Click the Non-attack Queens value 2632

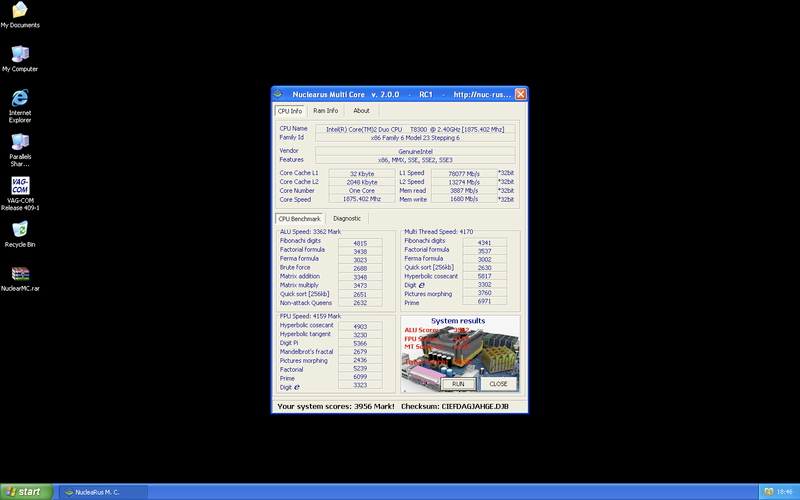pos(360,303)
